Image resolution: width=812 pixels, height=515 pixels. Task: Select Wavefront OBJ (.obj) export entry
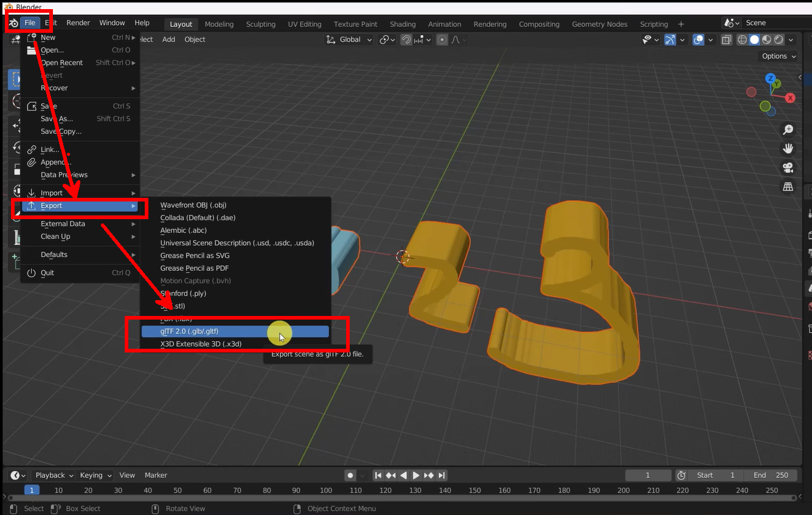click(193, 205)
